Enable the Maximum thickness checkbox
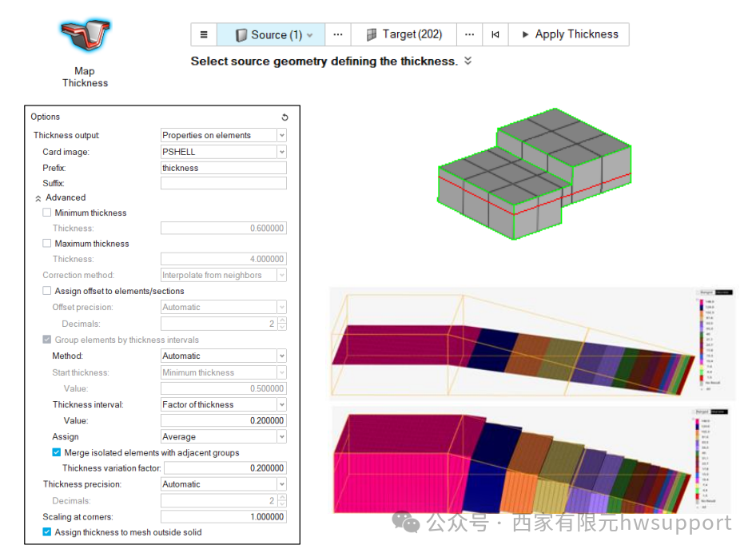This screenshot has width=756, height=553. [47, 244]
